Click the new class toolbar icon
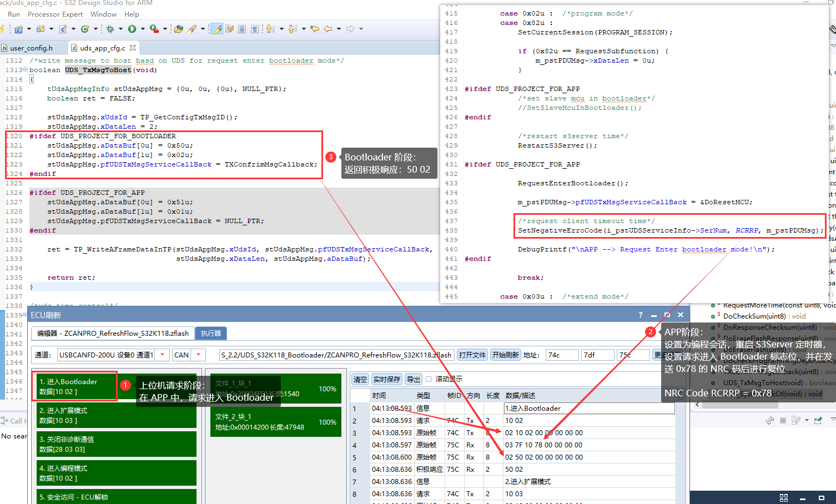The width and height of the screenshot is (836, 504). click(84, 29)
